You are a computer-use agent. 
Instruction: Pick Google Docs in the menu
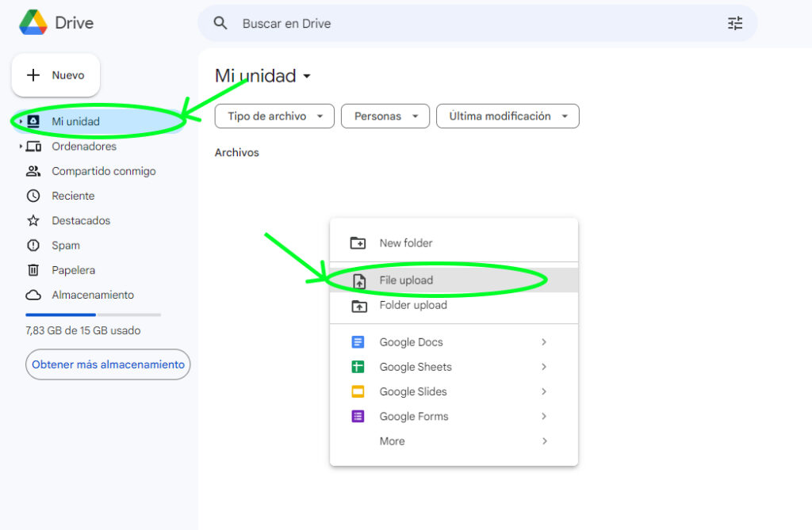click(x=454, y=342)
